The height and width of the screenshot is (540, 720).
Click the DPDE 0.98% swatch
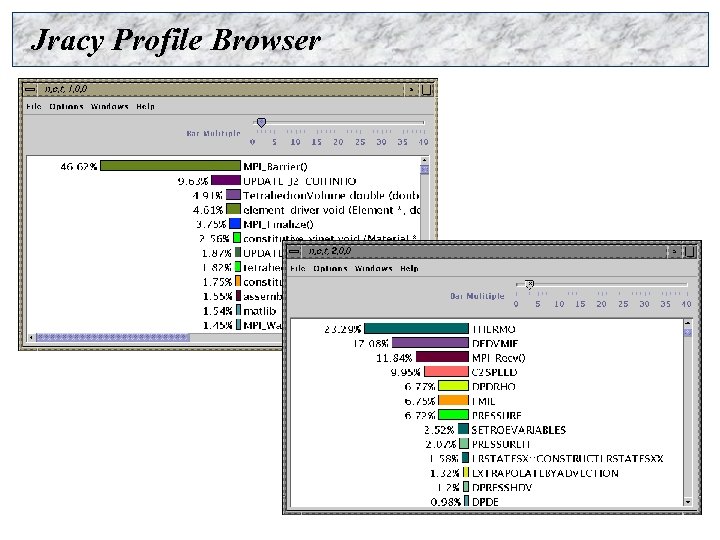467,501
